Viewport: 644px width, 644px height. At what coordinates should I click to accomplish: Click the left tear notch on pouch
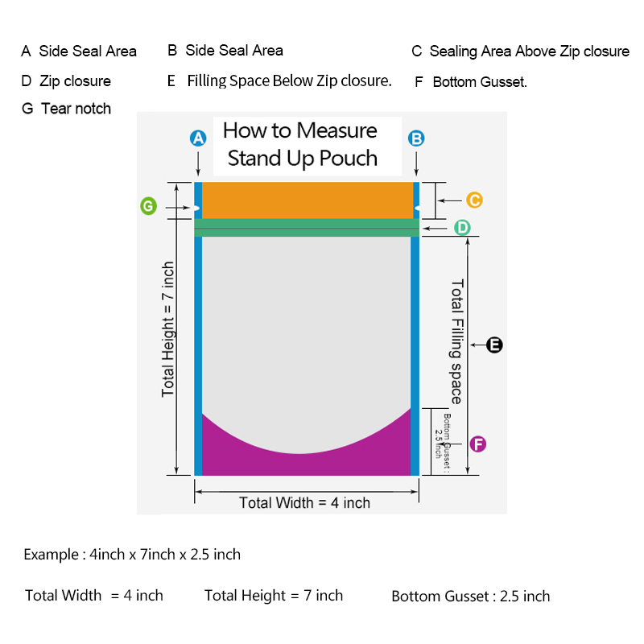point(196,208)
